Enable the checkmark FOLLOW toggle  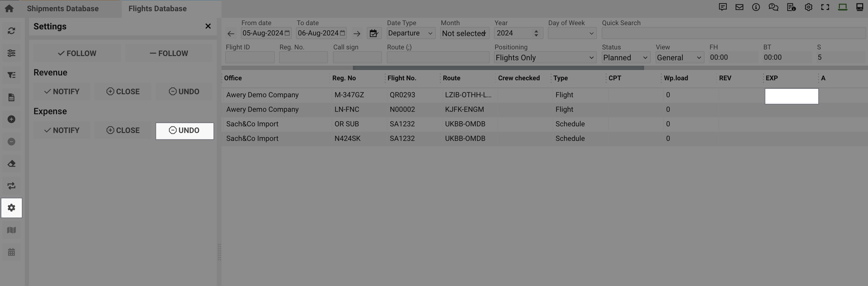(x=77, y=53)
